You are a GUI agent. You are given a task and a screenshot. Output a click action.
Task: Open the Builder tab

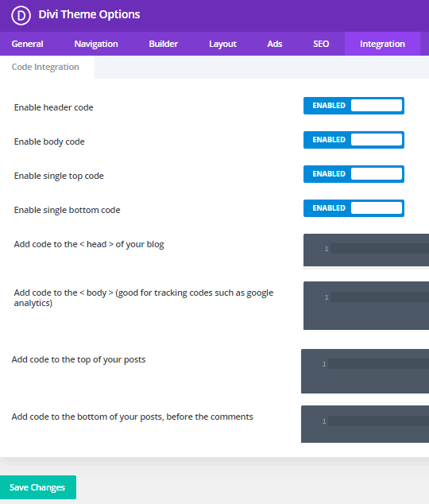coord(163,44)
